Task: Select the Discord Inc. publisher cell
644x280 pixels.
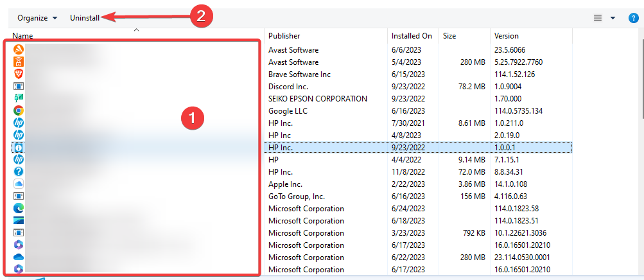Action: pos(288,87)
